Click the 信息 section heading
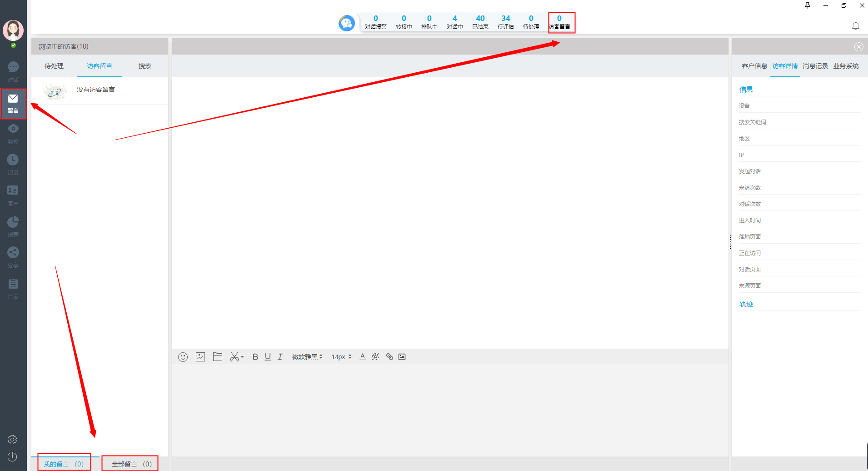 [746, 90]
